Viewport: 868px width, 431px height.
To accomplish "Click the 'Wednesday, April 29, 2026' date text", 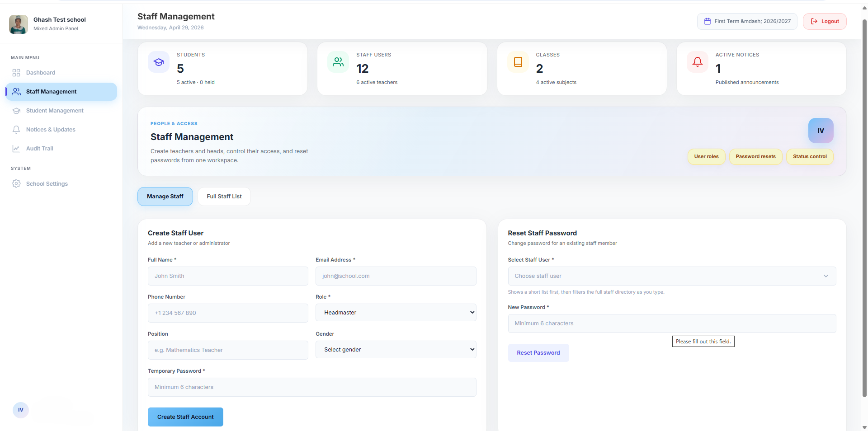I will [170, 28].
